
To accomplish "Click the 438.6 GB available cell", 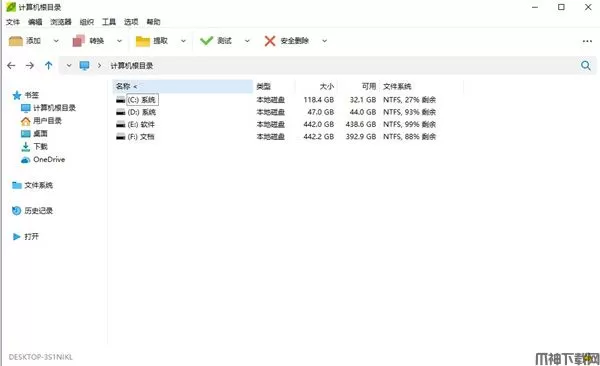I will point(361,124).
